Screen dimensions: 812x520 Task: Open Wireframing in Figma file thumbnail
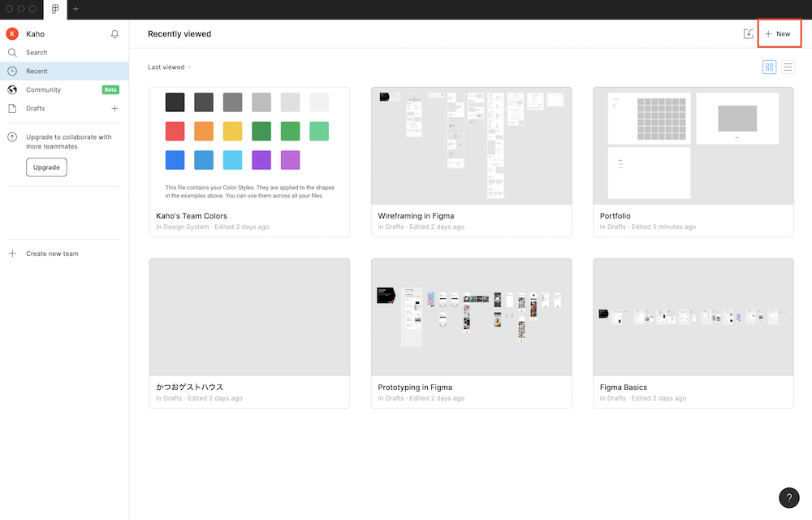point(471,146)
